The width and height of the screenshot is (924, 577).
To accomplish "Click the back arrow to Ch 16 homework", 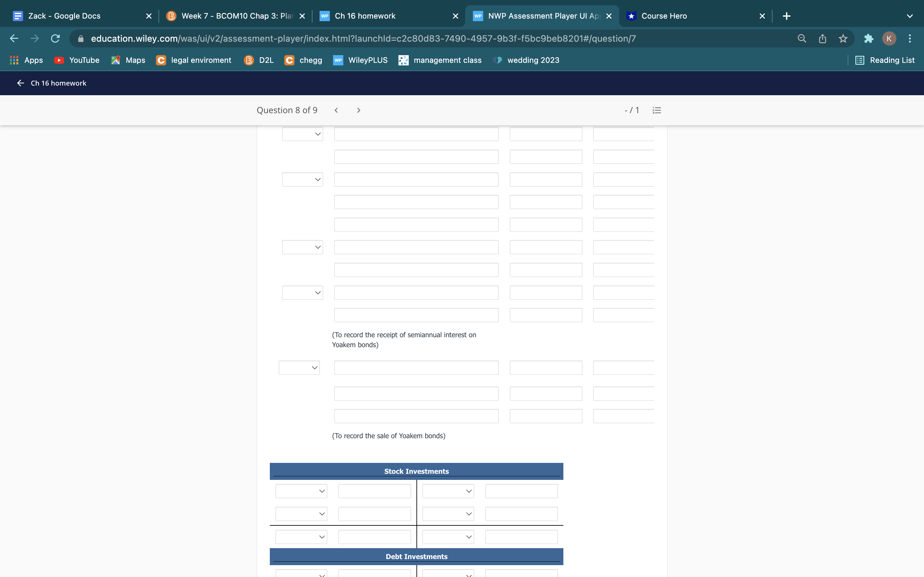I will click(21, 83).
